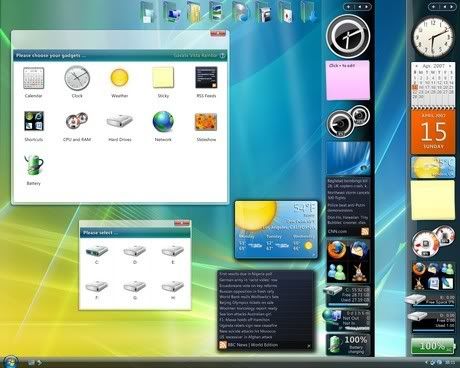Launch Firefox from dark sidebar shortcuts
460x368 pixels.
[337, 250]
